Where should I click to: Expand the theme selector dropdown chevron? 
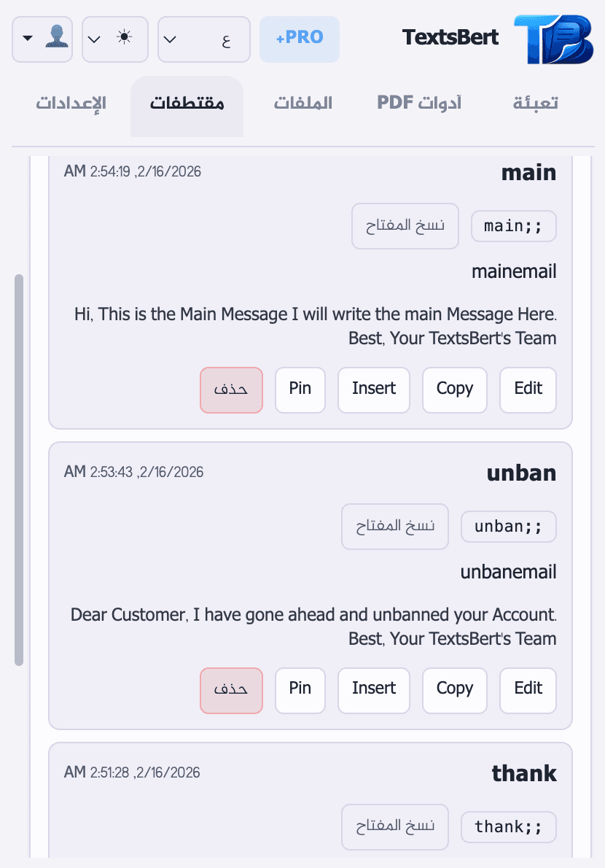[x=95, y=38]
